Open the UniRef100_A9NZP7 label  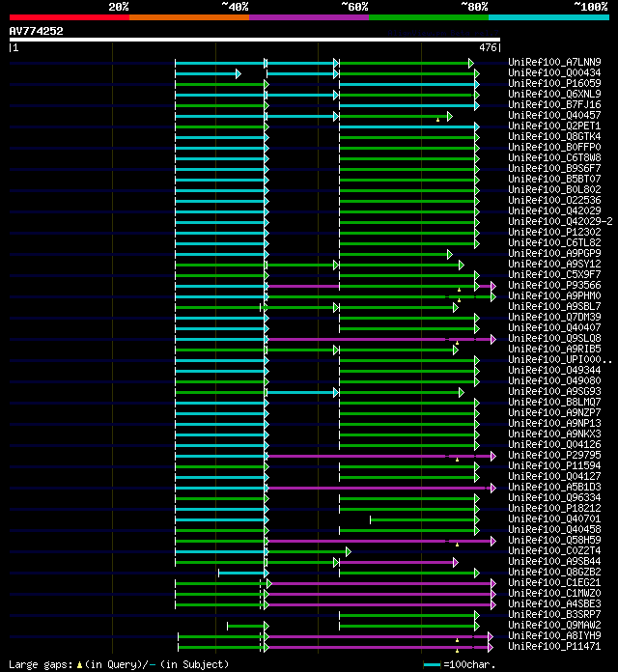(x=554, y=412)
